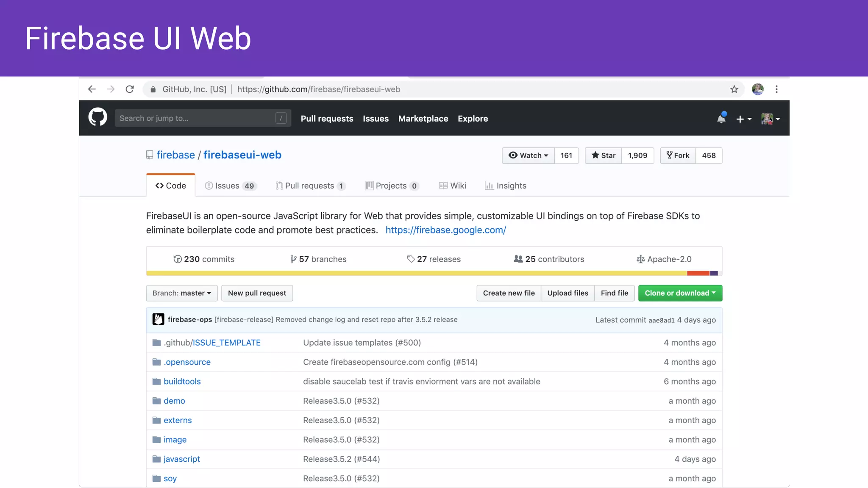Open the Insights tab
The image size is (868, 488).
click(506, 186)
